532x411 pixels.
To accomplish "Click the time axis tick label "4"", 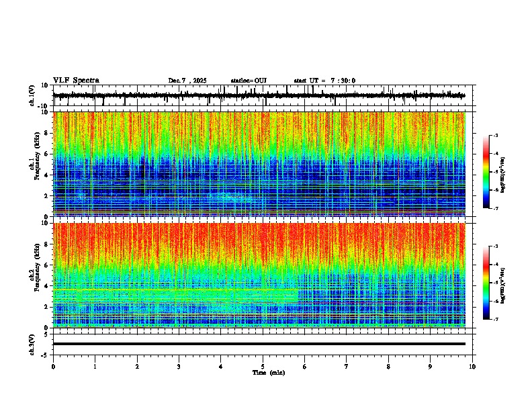I will pos(221,367).
